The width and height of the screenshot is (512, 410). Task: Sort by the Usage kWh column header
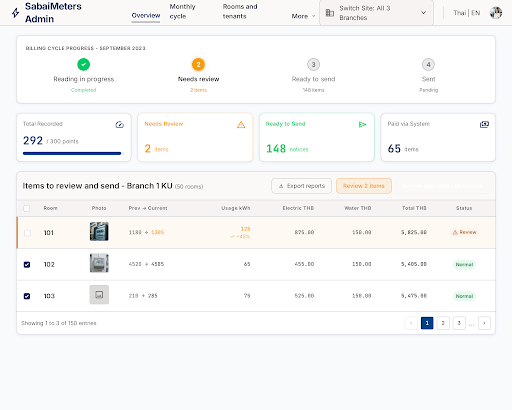tap(236, 208)
